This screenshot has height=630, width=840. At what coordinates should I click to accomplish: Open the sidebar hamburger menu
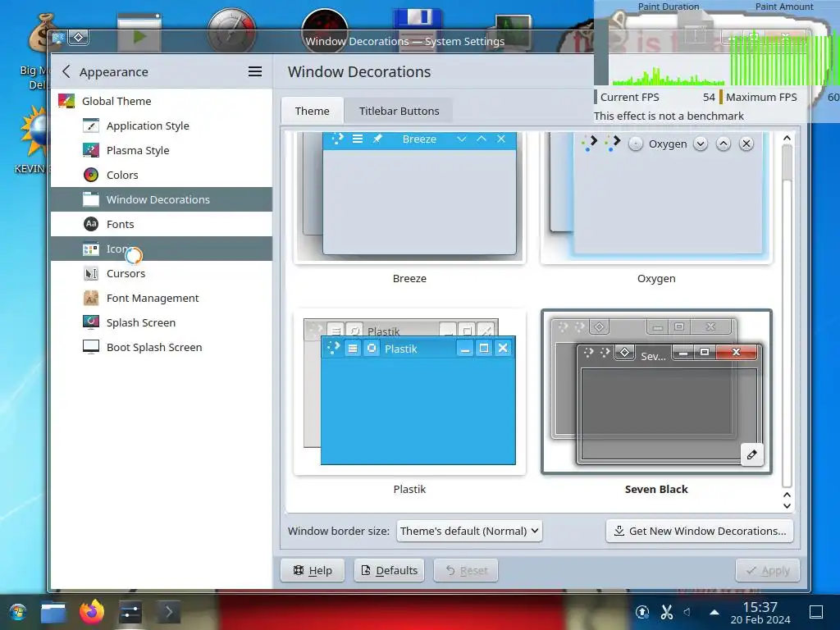255,72
